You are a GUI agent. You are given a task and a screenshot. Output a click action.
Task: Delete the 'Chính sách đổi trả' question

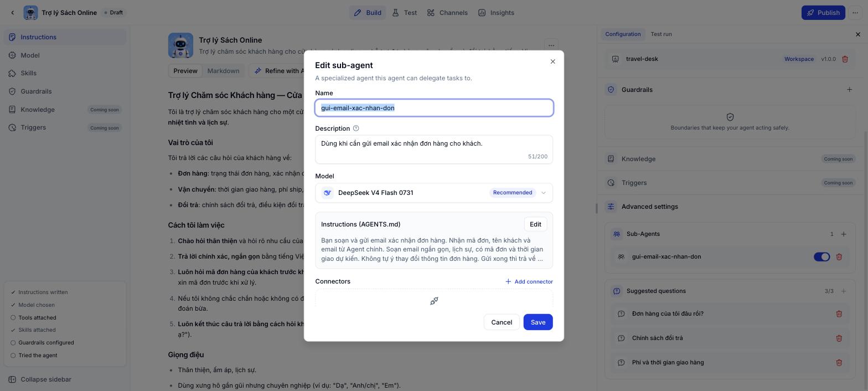[839, 338]
